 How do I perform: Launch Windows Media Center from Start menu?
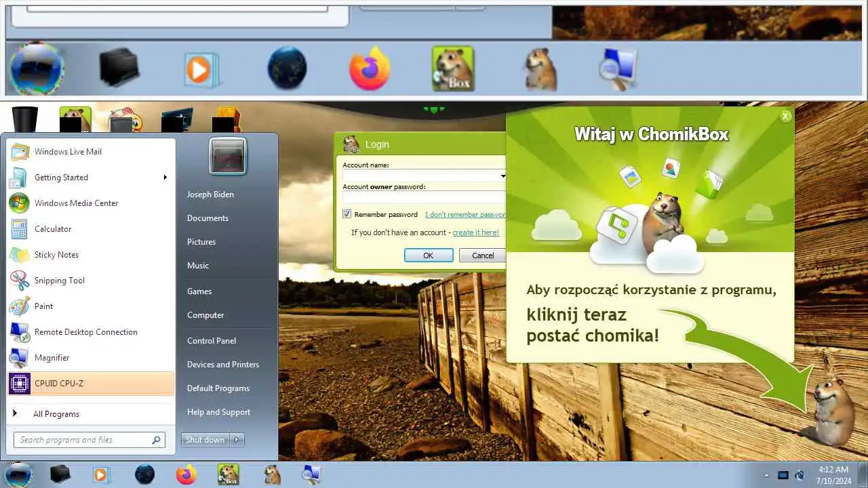(x=91, y=203)
